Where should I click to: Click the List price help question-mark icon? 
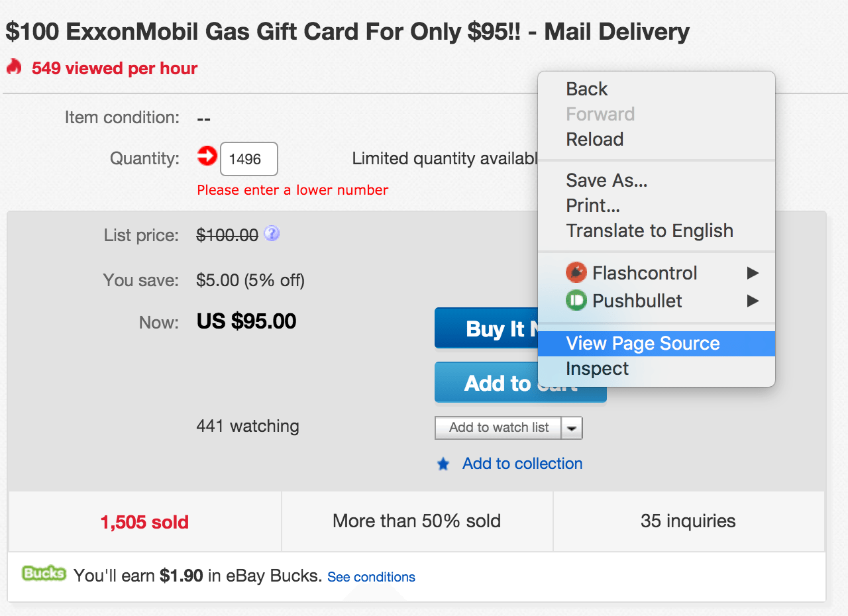pos(272,234)
